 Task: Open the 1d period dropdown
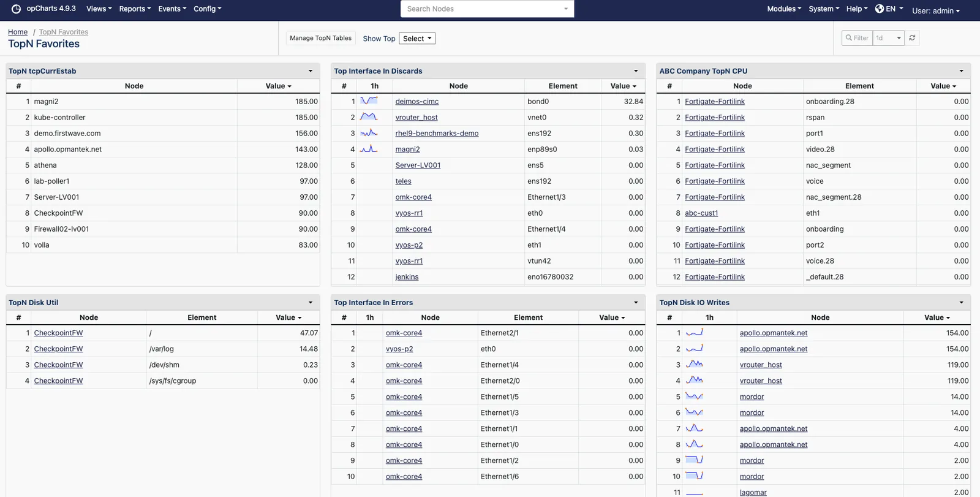point(889,38)
